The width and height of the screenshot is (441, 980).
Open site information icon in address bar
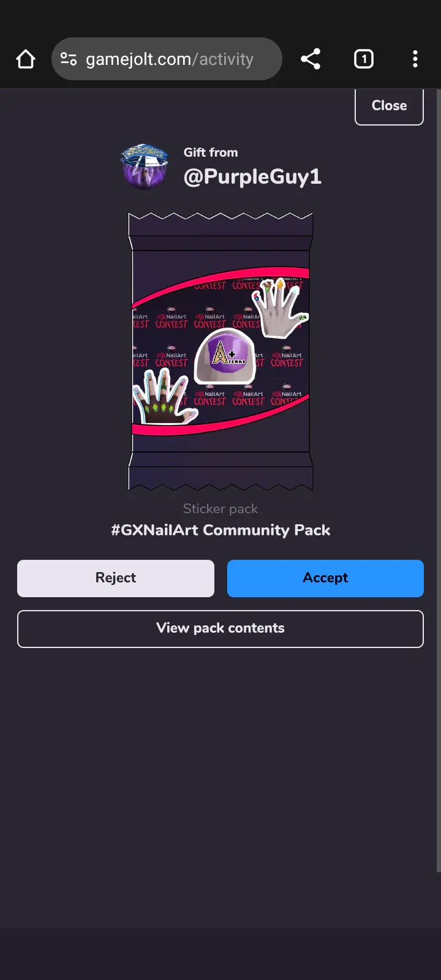(x=69, y=59)
